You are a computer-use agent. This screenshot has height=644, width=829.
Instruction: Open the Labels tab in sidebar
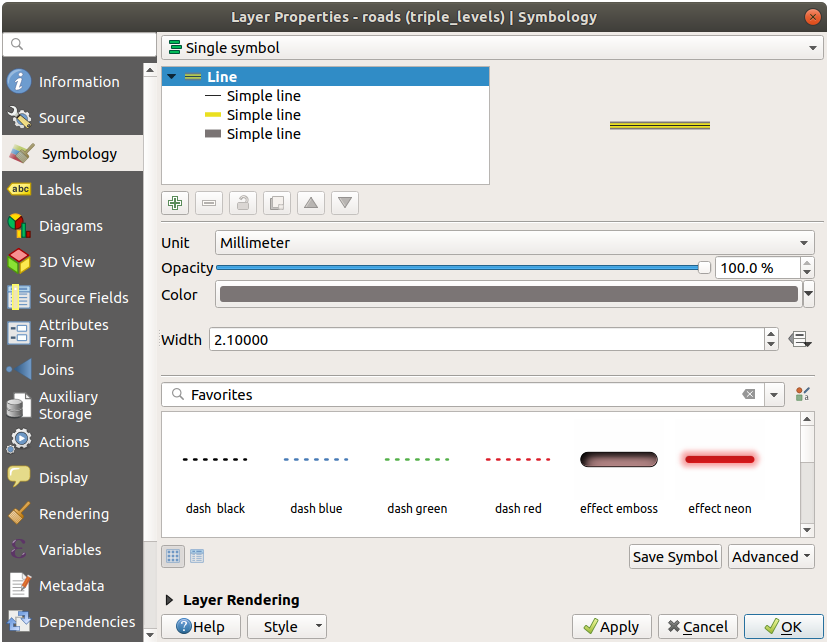60,190
